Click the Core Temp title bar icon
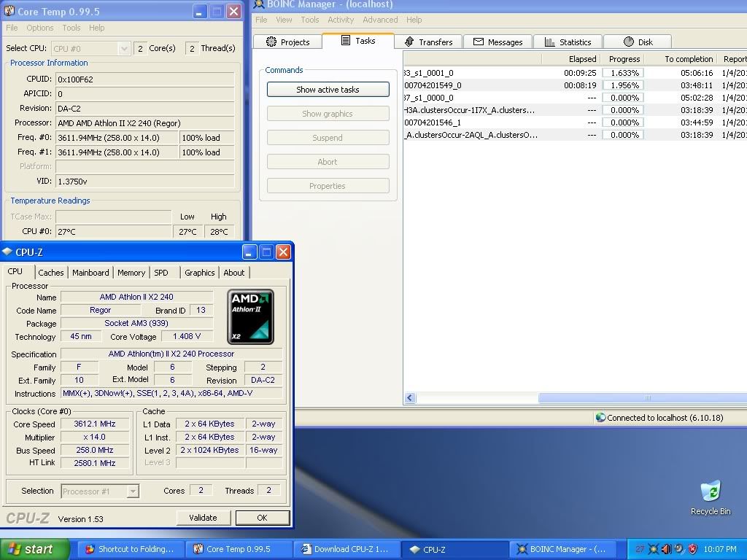Image resolution: width=747 pixels, height=560 pixels. (x=9, y=10)
